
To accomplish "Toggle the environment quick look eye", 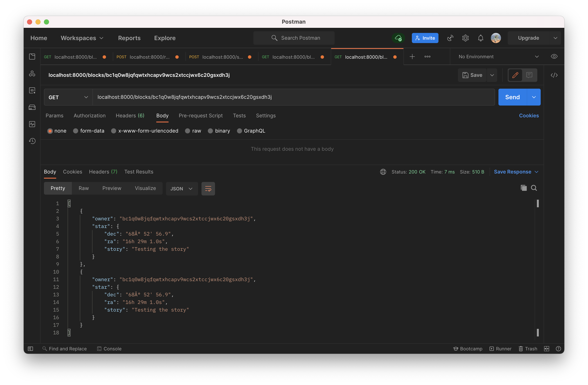I will [x=554, y=56].
